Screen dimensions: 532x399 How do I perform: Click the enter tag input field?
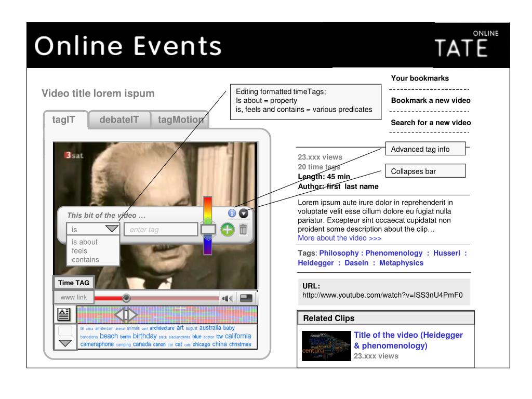tap(161, 229)
